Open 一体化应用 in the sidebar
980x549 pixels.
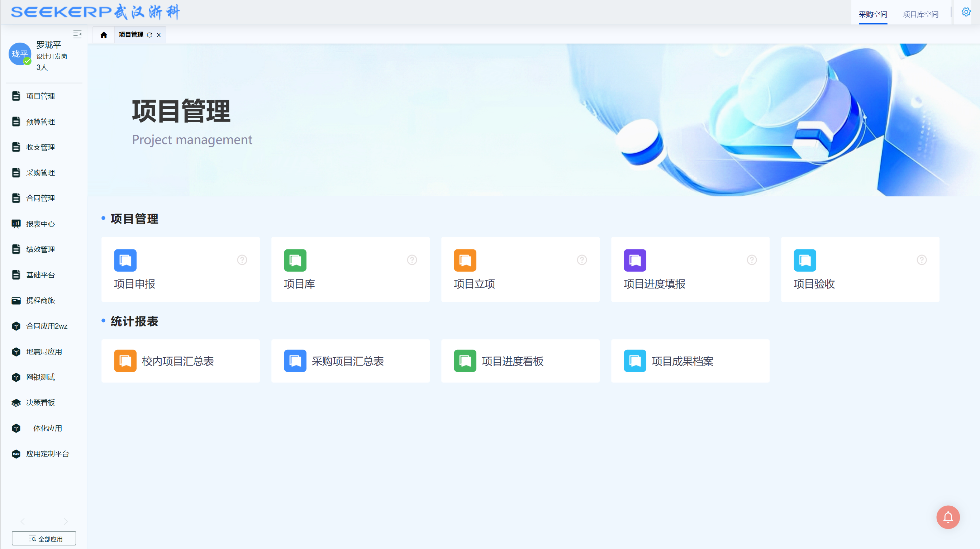tap(44, 428)
